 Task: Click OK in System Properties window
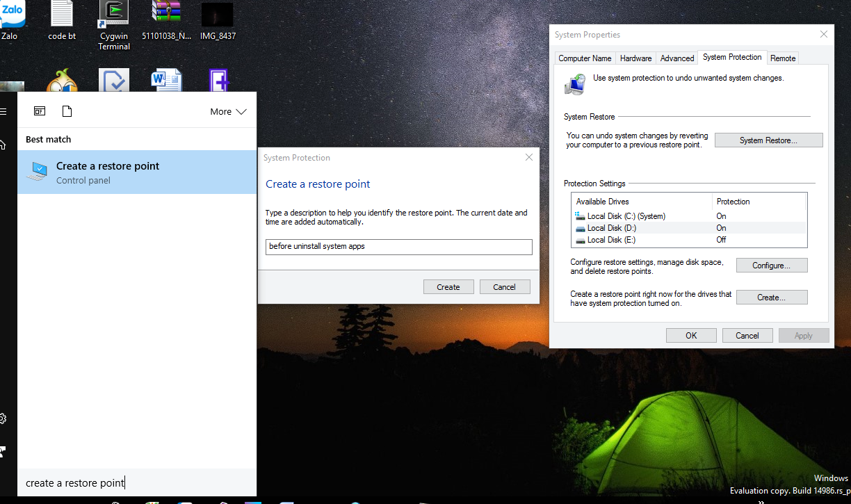[x=691, y=335]
